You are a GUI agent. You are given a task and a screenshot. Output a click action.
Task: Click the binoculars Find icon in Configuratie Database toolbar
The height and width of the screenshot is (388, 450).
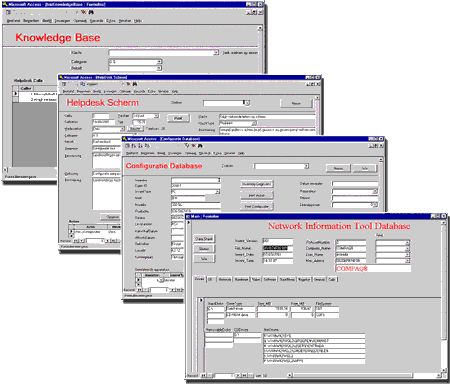200,146
